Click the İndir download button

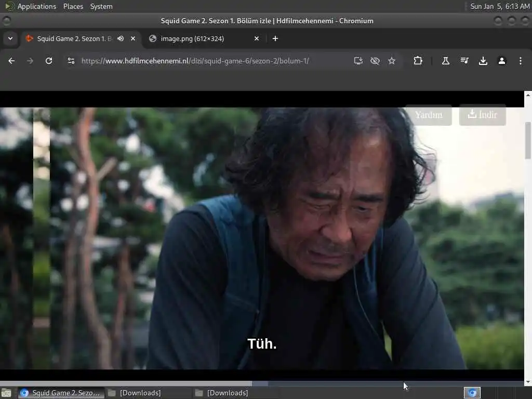tap(483, 115)
